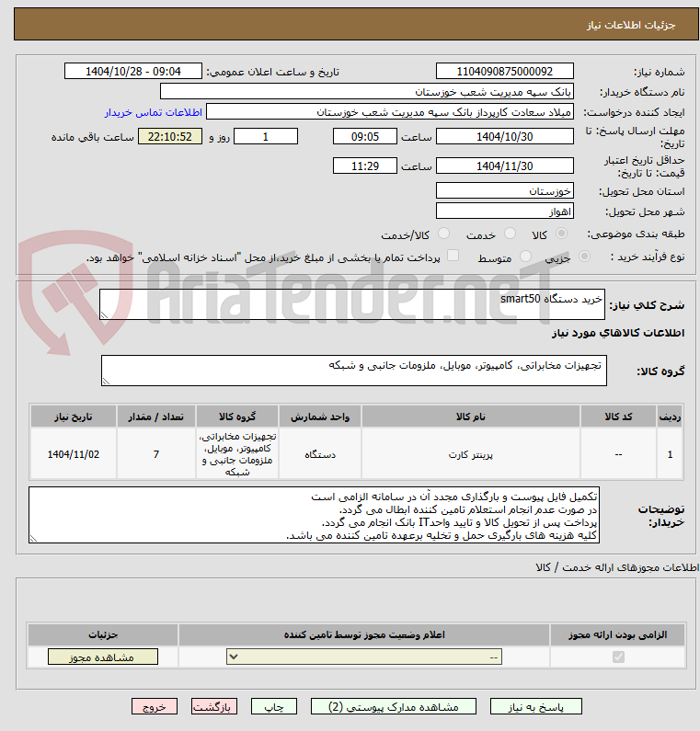Image resolution: width=700 pixels, height=731 pixels.
Task: Click the 'نام کالا' column header
Action: click(x=471, y=417)
